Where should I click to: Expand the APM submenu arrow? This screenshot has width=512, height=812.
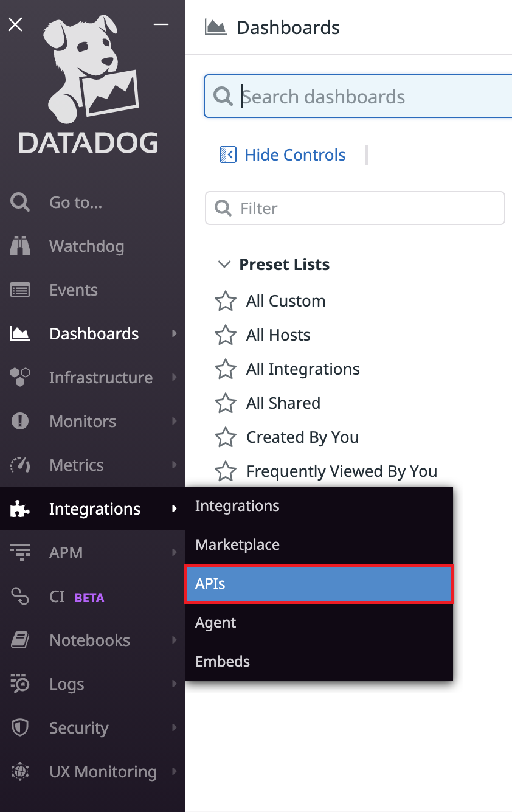175,552
